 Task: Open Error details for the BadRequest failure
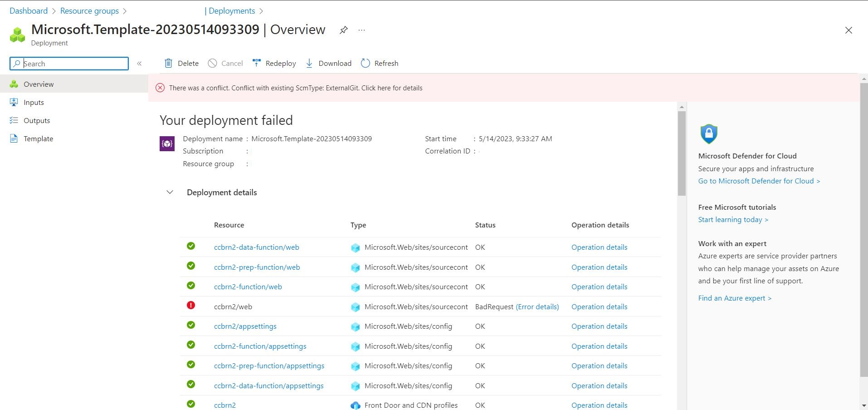click(x=537, y=306)
